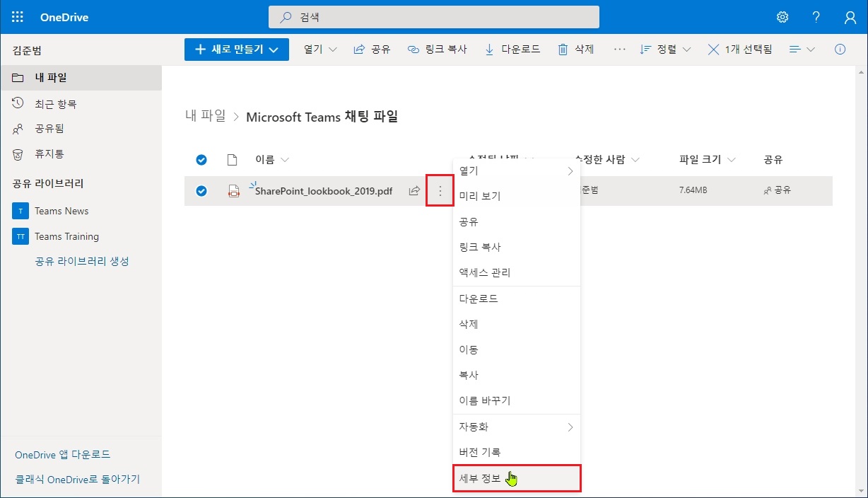This screenshot has height=498, width=868.
Task: Click 삭제 in the toolbar
Action: coord(576,50)
